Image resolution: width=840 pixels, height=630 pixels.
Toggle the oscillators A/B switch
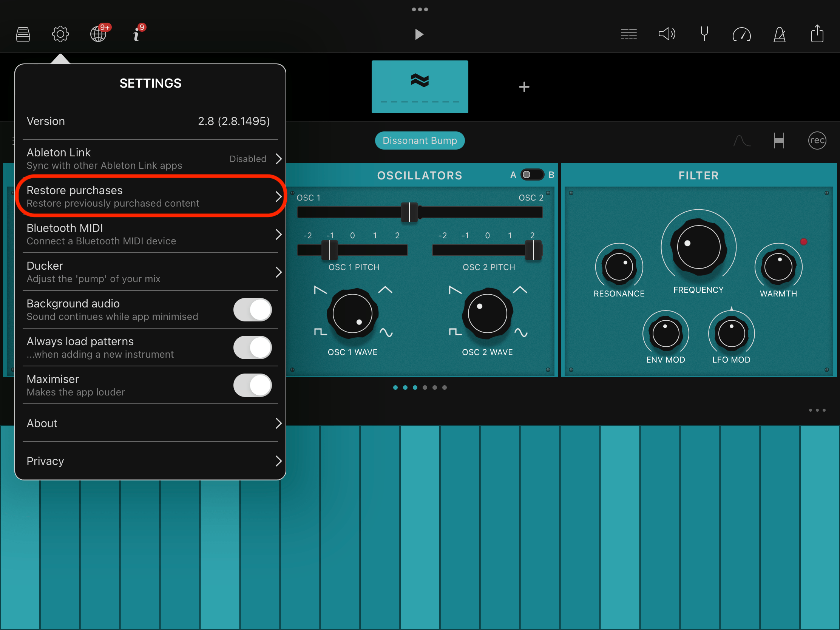[x=532, y=174]
